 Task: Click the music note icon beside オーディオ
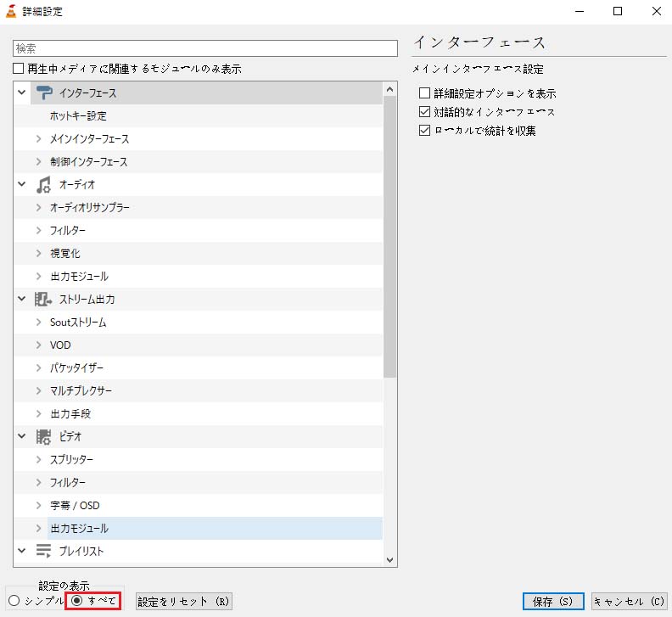click(x=43, y=184)
